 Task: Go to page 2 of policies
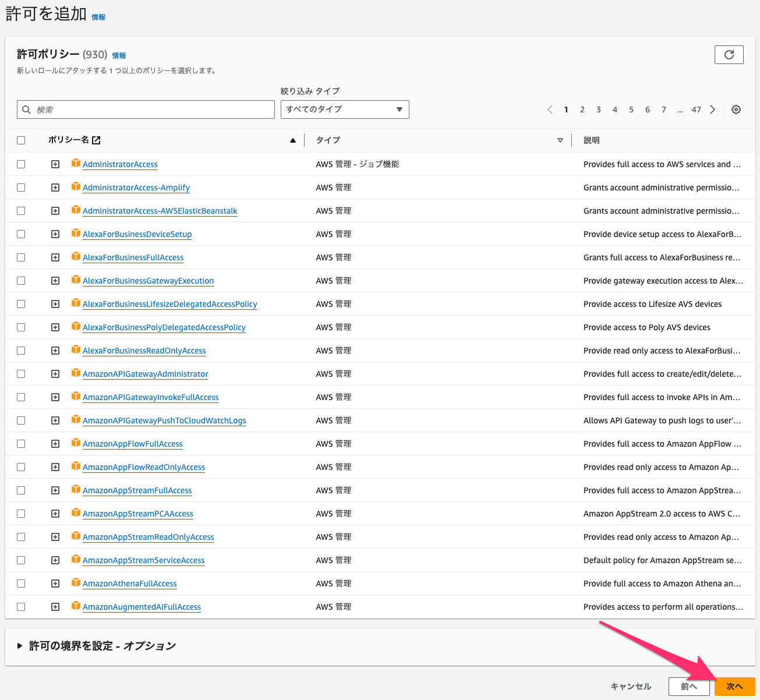coord(582,109)
